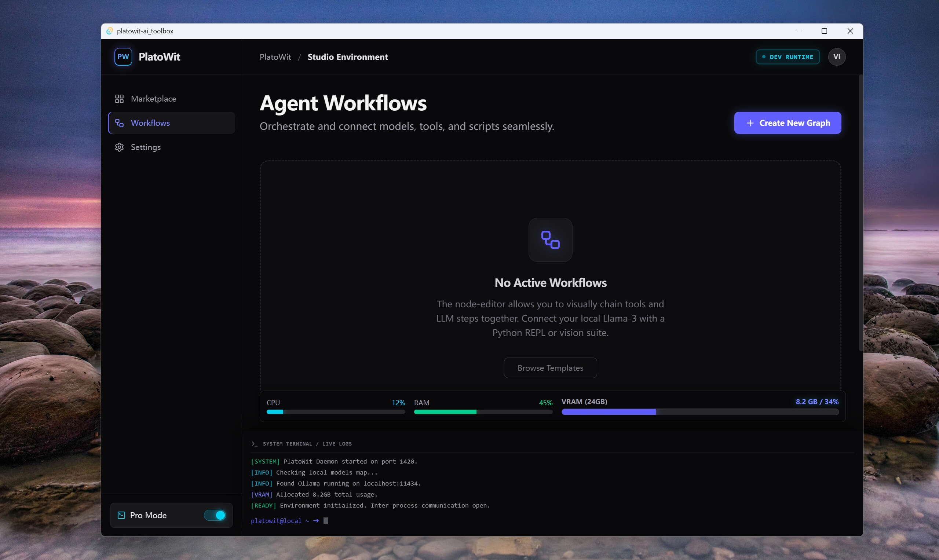Click the large workflow icon in empty state
Viewport: 939px width, 560px height.
pos(550,239)
